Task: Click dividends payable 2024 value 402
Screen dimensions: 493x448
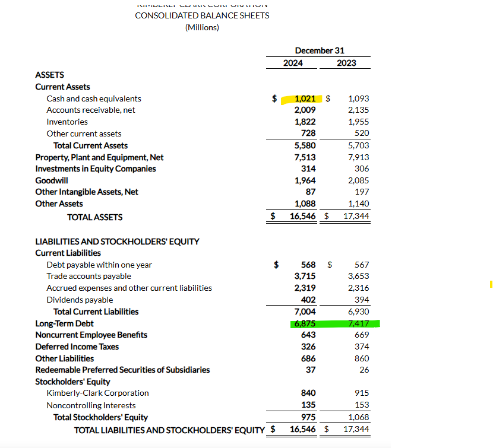Action: [x=308, y=300]
